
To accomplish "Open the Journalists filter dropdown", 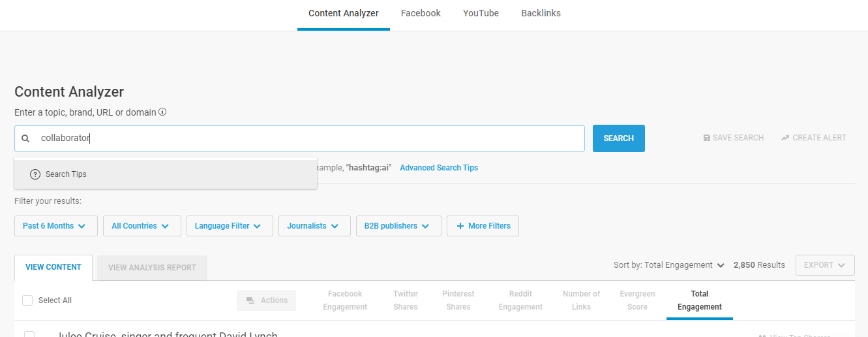I will click(314, 226).
